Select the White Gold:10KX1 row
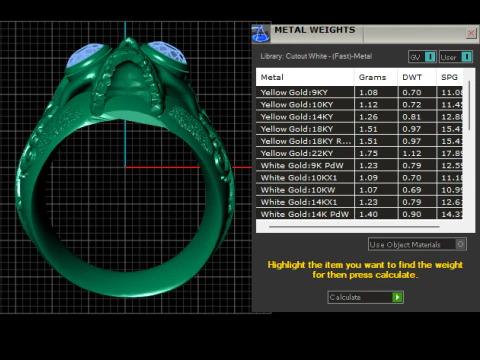 point(359,178)
